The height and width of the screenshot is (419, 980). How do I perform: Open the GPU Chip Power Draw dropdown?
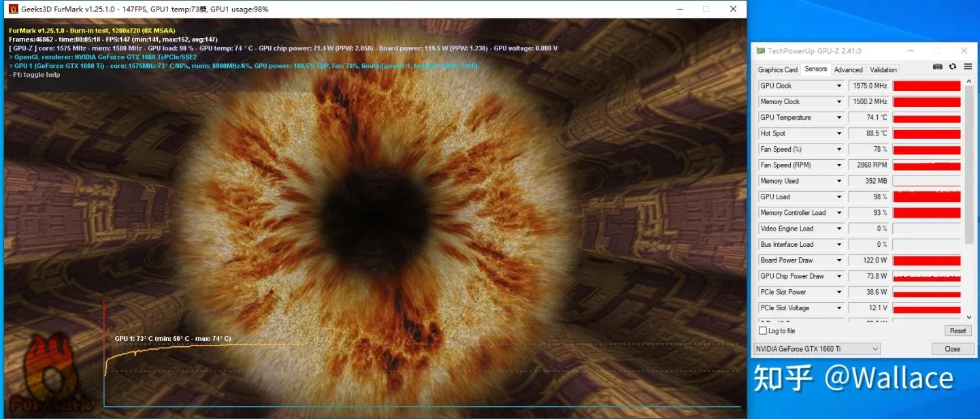coord(840,276)
